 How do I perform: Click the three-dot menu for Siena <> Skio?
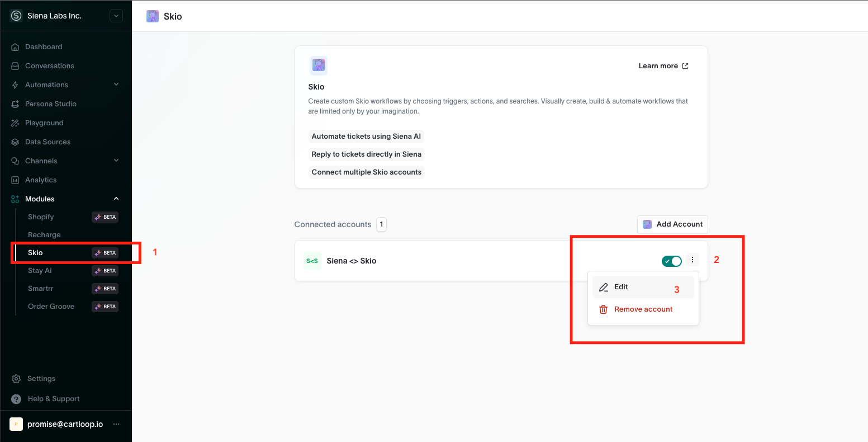tap(692, 260)
